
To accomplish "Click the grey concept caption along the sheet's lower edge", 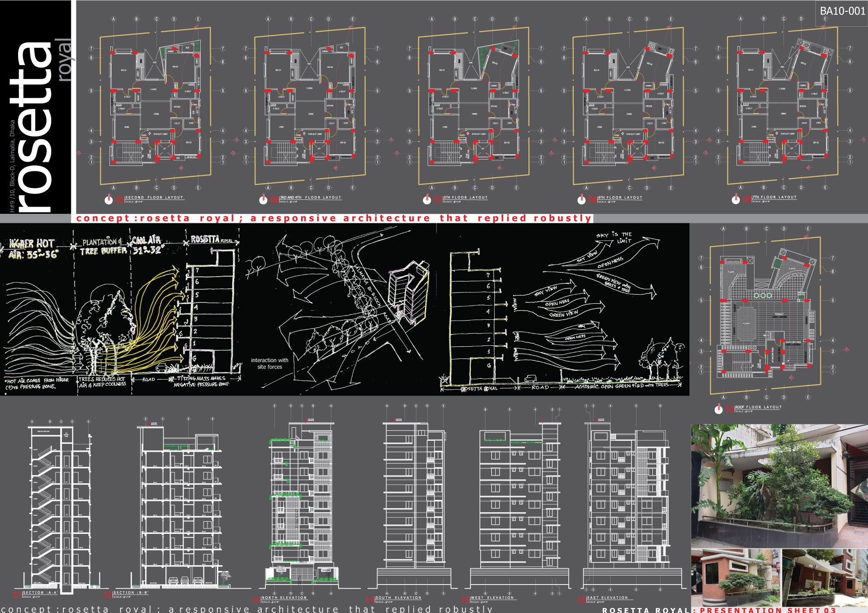I will [x=247, y=609].
